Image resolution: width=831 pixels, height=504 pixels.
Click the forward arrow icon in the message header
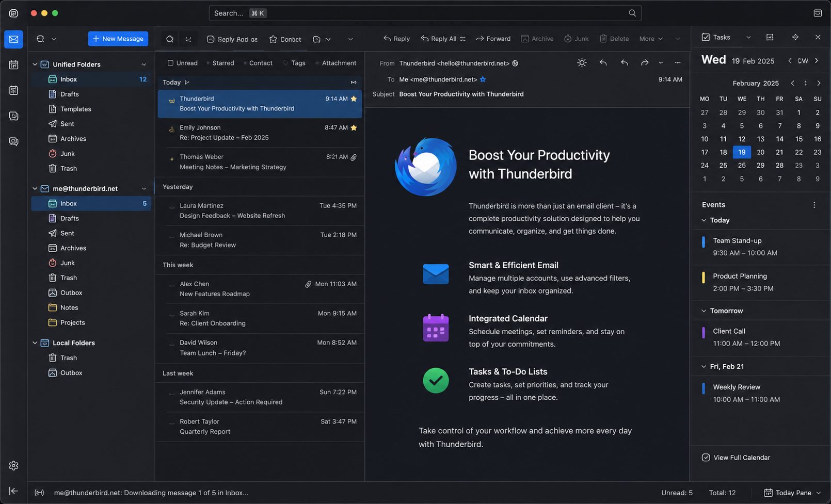pyautogui.click(x=645, y=63)
